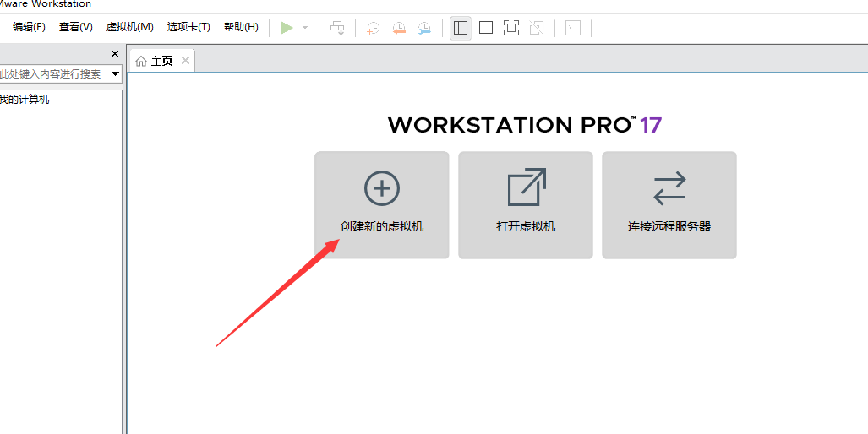
Task: Switch to the 主页 tab
Action: click(161, 61)
